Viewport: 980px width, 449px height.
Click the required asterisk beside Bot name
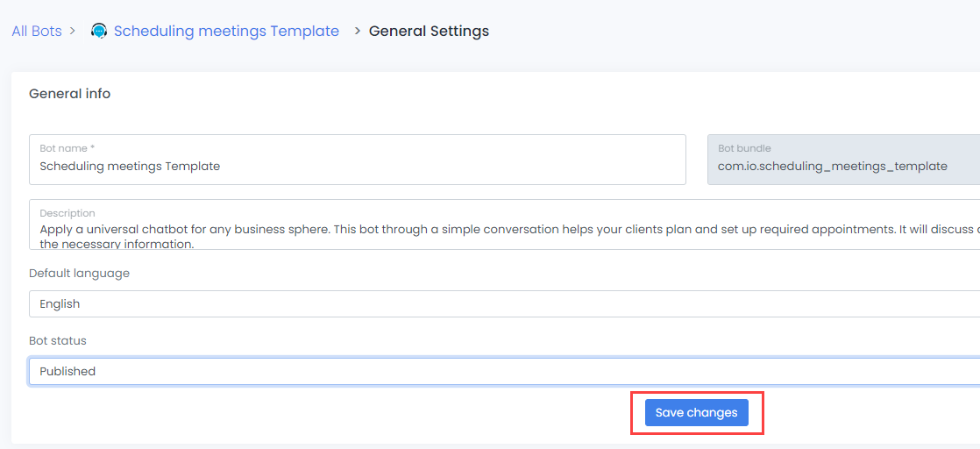point(92,149)
